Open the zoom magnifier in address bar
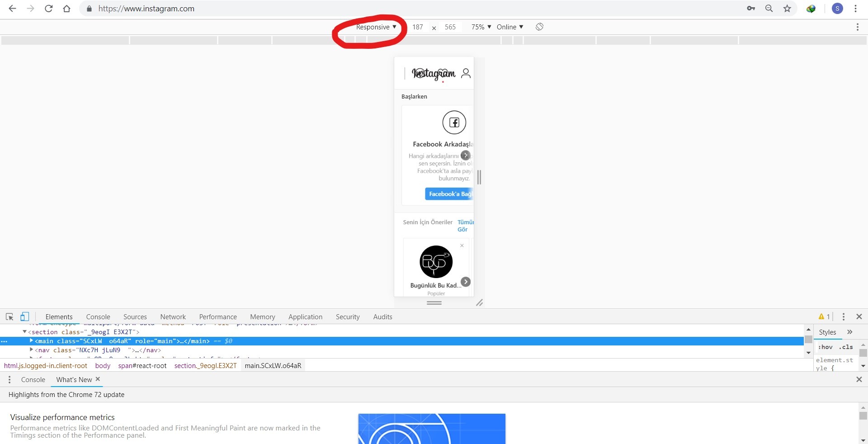 (x=769, y=9)
